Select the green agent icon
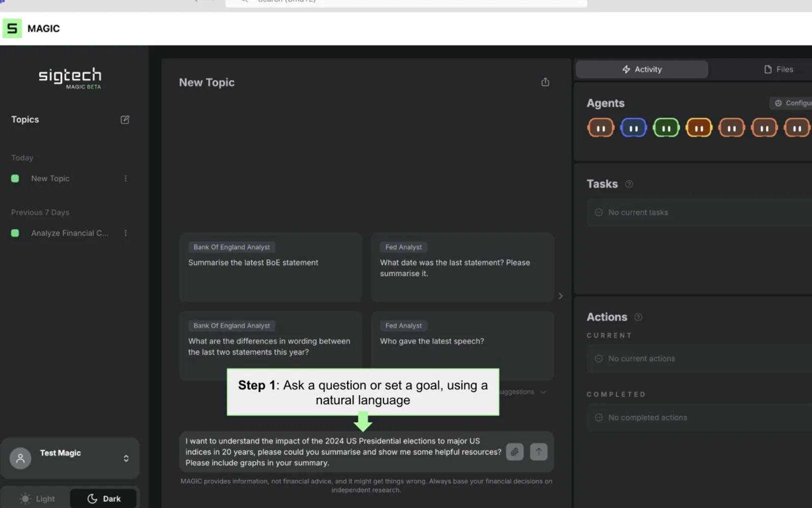The height and width of the screenshot is (508, 812). (666, 128)
